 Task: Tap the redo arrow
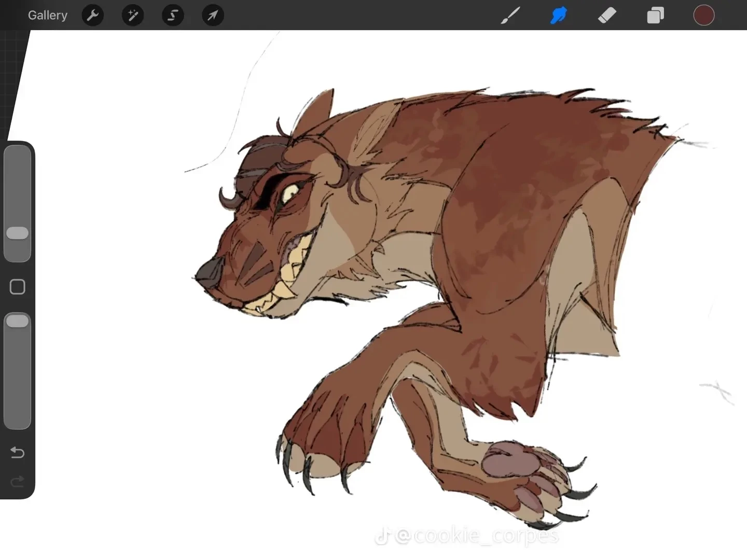(x=18, y=482)
